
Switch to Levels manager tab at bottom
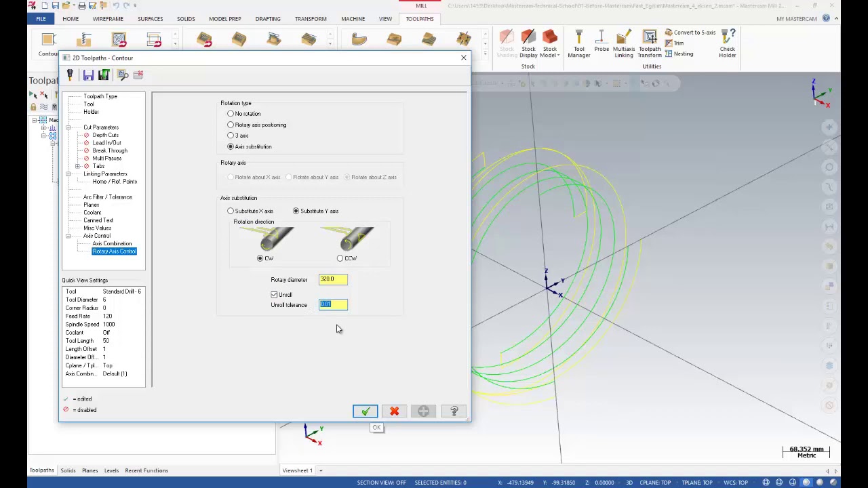coord(111,470)
